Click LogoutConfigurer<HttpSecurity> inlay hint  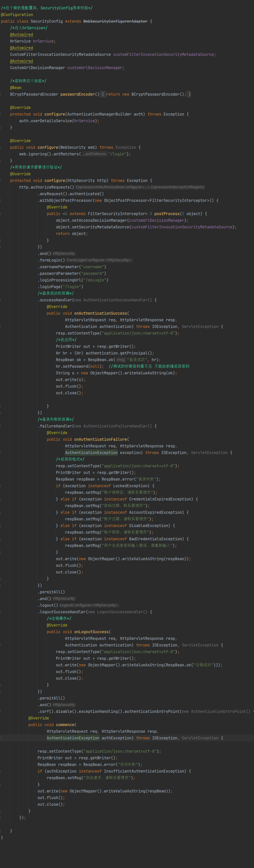pos(89,605)
